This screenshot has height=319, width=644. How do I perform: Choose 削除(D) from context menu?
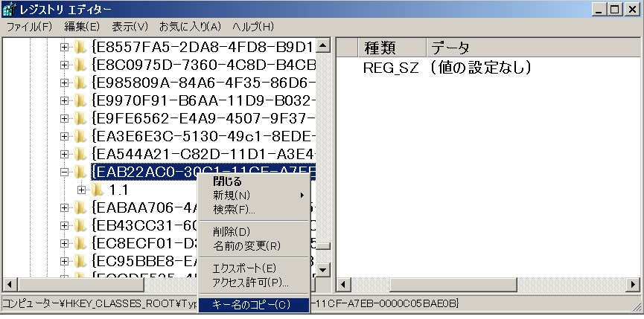click(x=254, y=232)
